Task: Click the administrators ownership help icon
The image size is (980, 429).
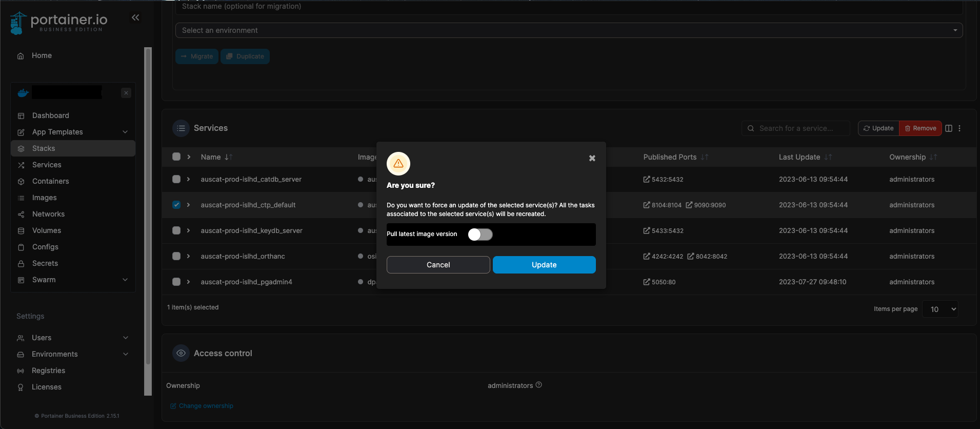Action: [539, 385]
